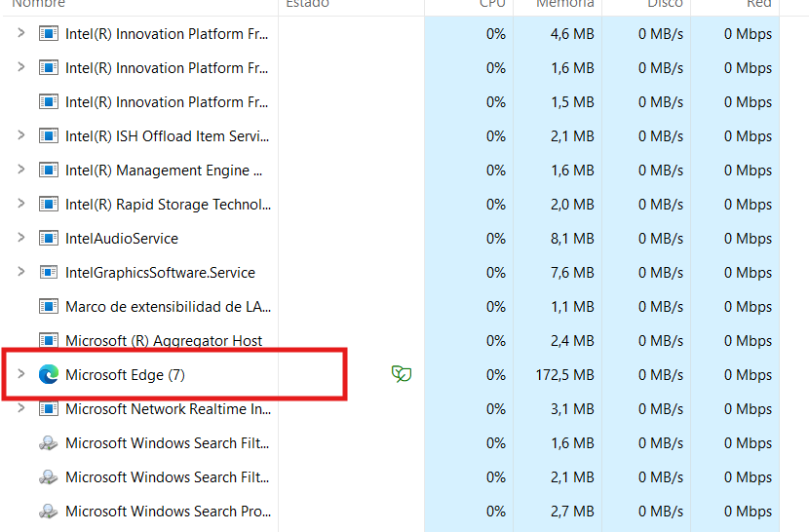Sort by the Disco column header
The image size is (809, 532).
point(665,4)
